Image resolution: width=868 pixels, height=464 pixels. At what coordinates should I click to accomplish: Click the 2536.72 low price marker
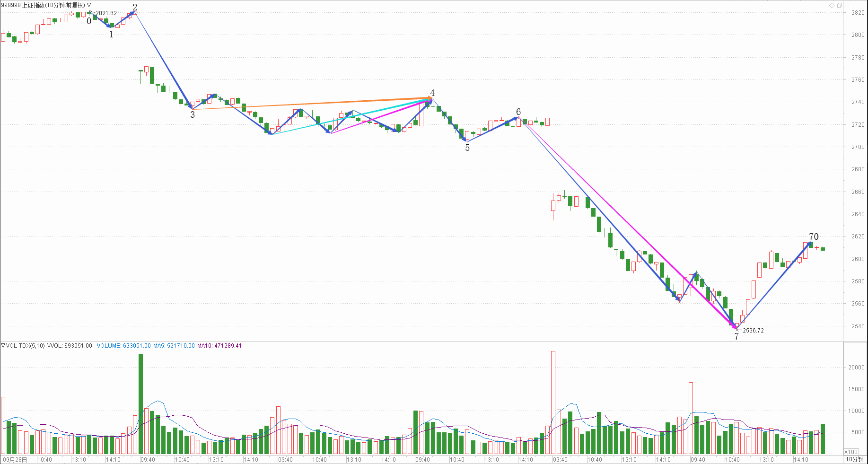click(x=753, y=331)
